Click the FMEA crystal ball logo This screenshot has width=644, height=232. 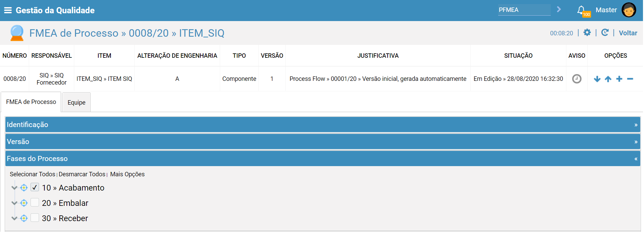coord(17,33)
